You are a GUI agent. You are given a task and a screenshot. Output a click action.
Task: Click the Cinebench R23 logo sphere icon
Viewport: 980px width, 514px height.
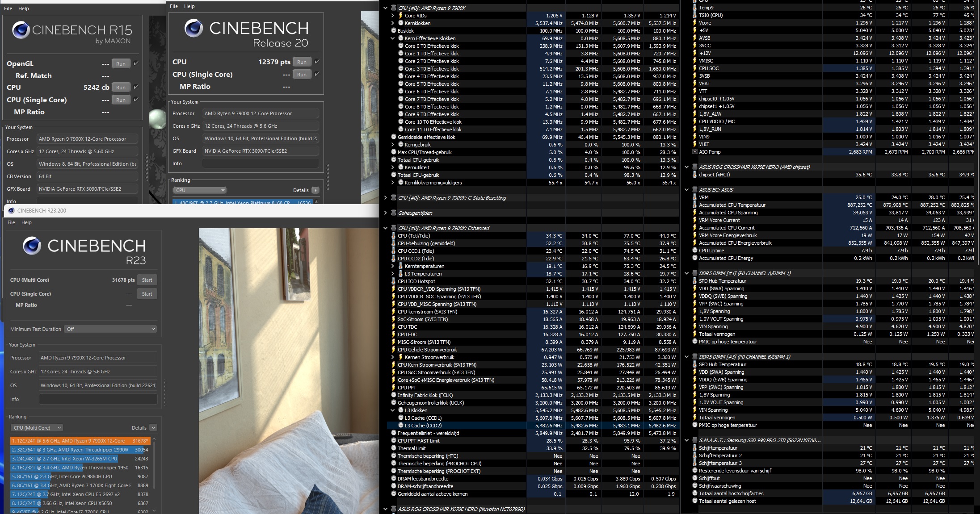pyautogui.click(x=32, y=246)
